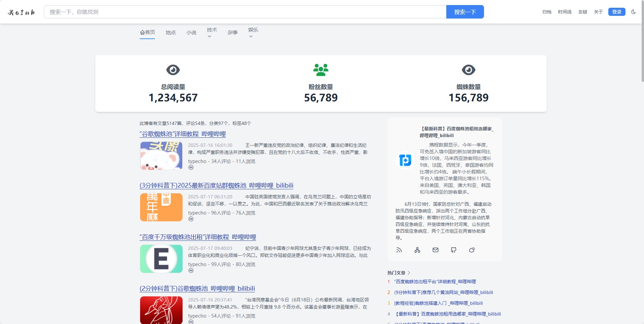Click the green users icon above 粉丝数量
This screenshot has width=644, height=324.
[x=321, y=70]
